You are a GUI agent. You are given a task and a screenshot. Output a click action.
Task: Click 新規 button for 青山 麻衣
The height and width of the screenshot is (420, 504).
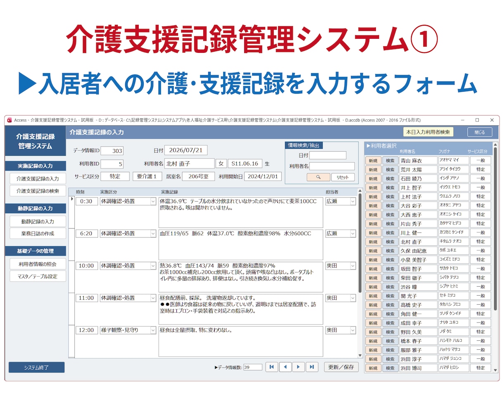[373, 161]
